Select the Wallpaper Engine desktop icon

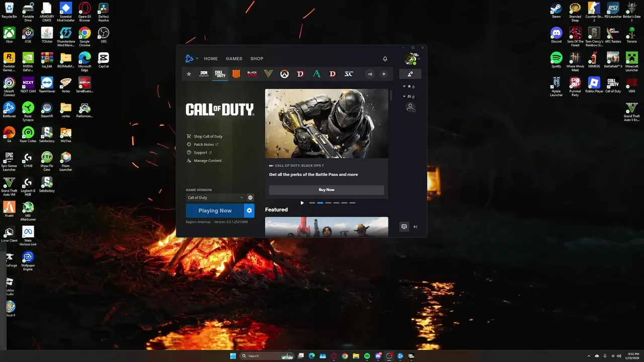pyautogui.click(x=28, y=261)
